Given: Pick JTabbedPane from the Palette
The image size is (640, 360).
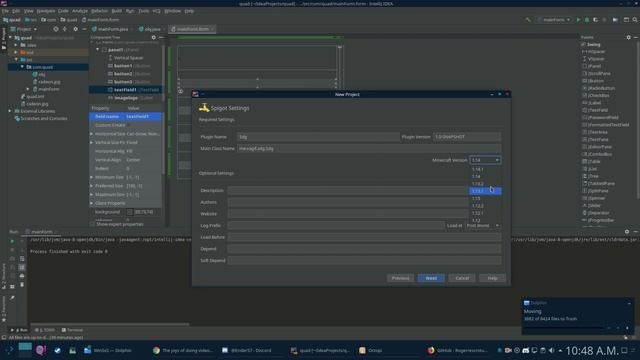Looking at the screenshot, I should tap(599, 184).
